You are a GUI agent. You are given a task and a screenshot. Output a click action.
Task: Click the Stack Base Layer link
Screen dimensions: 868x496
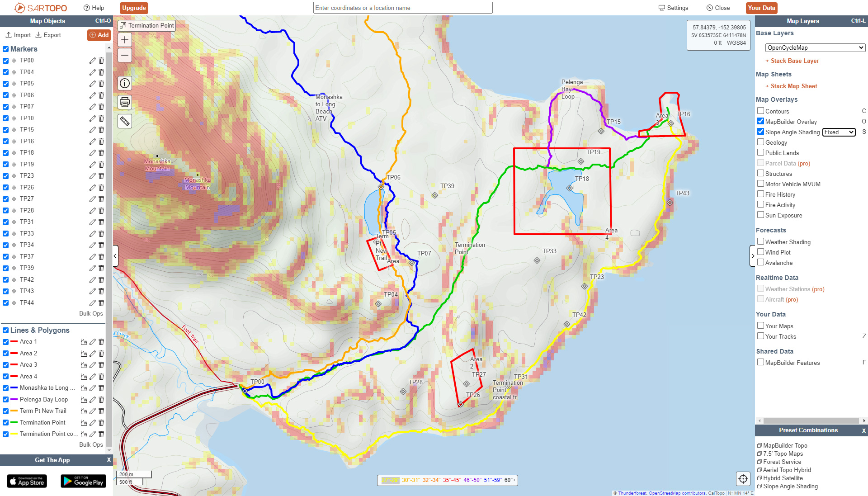[x=794, y=61]
